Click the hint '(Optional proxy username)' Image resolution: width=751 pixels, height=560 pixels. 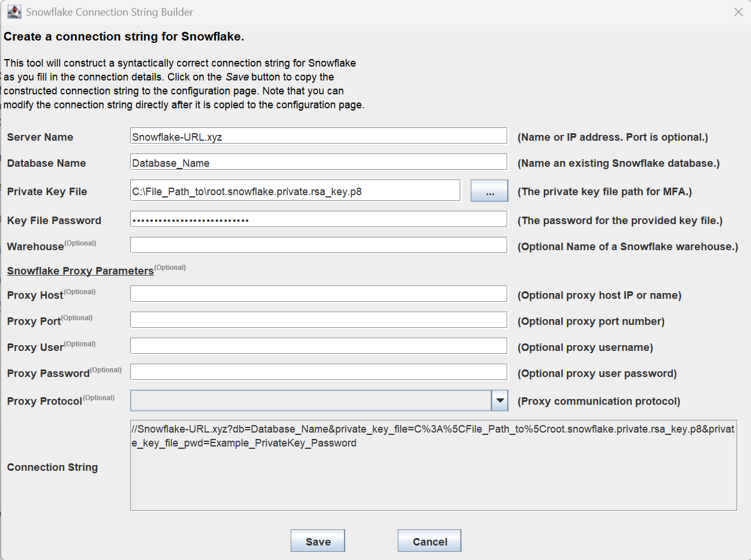point(585,347)
